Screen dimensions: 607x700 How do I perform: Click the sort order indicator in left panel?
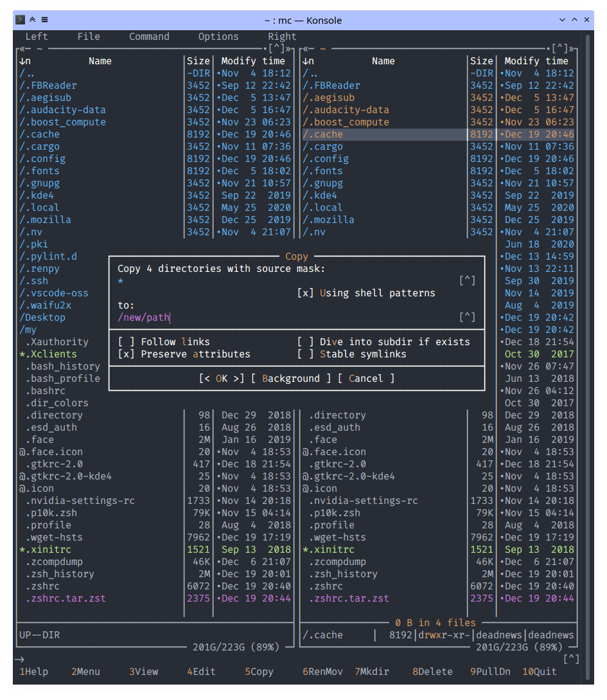click(26, 61)
